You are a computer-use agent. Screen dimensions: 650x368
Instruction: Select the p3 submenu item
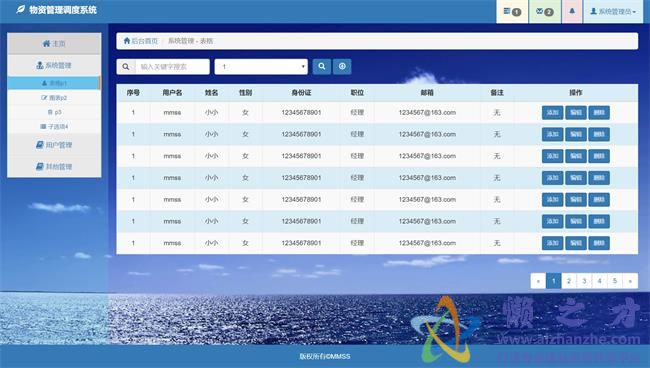point(54,112)
